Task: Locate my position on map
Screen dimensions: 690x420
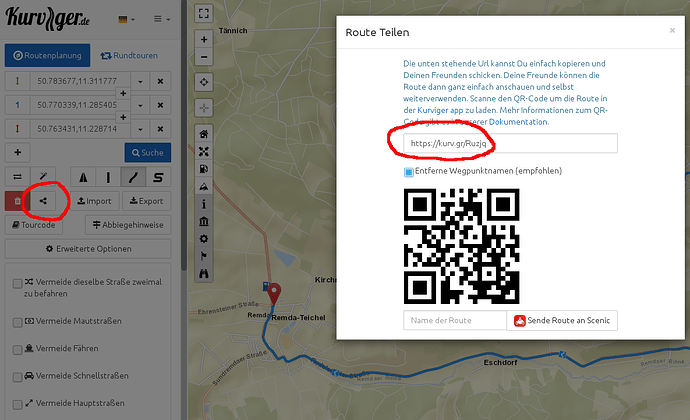Action: 204,82
